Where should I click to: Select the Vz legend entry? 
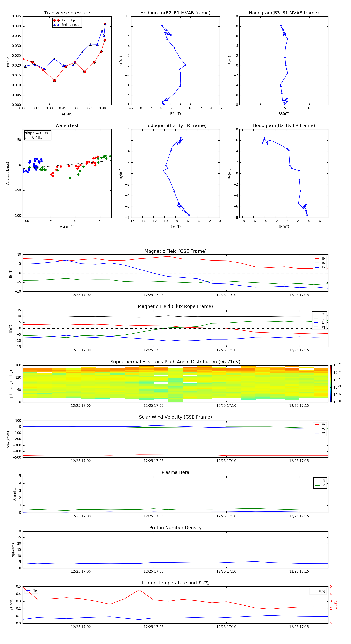(x=320, y=433)
